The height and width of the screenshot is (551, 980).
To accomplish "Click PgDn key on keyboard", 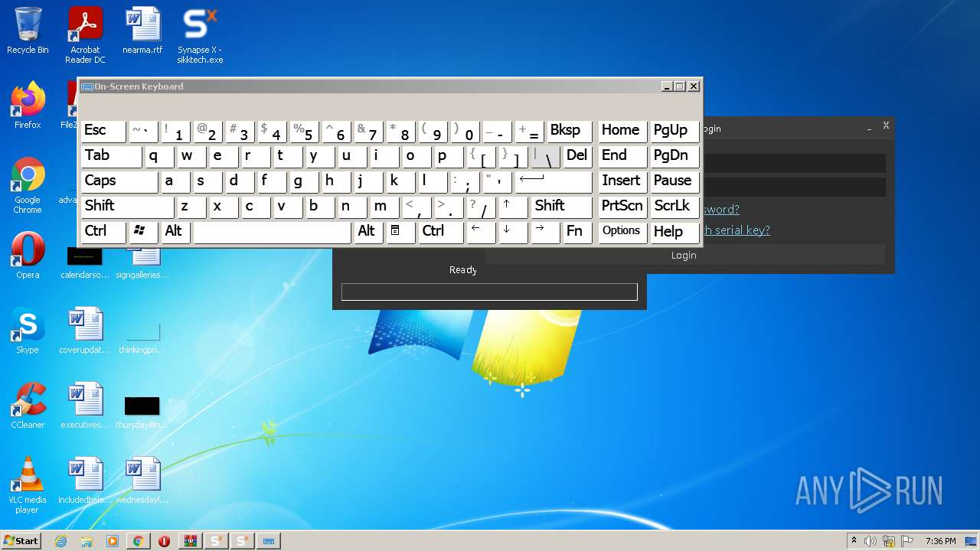I will [675, 156].
